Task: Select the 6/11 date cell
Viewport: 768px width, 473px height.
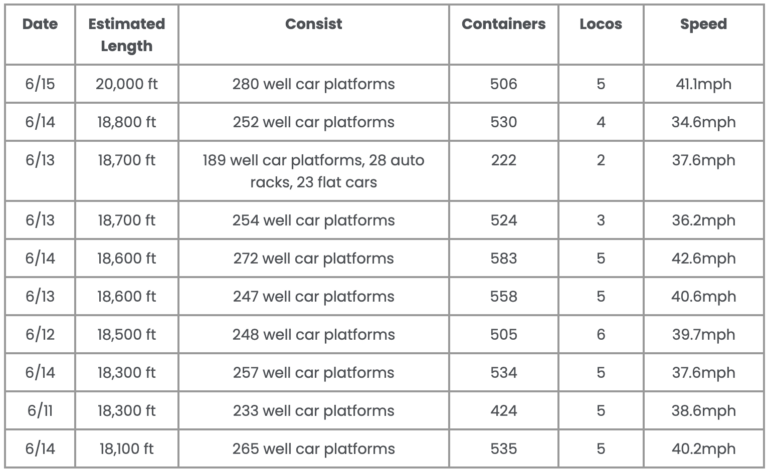Action: click(40, 410)
